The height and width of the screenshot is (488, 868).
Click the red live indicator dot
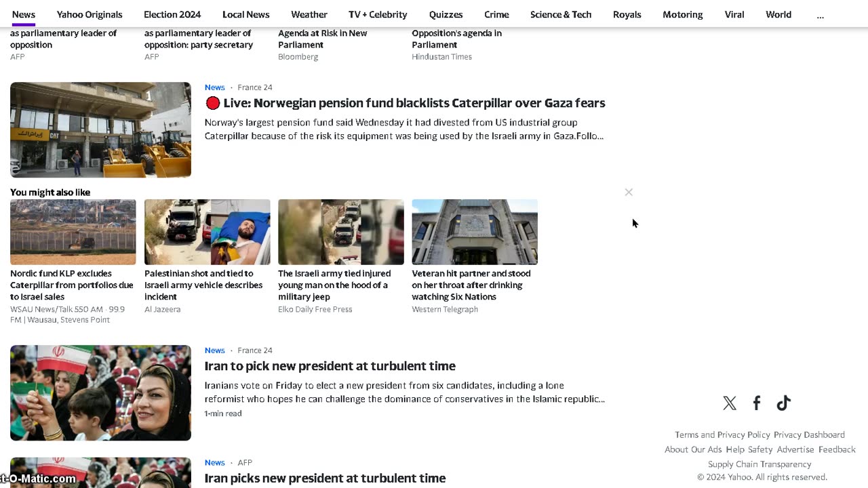coord(213,103)
